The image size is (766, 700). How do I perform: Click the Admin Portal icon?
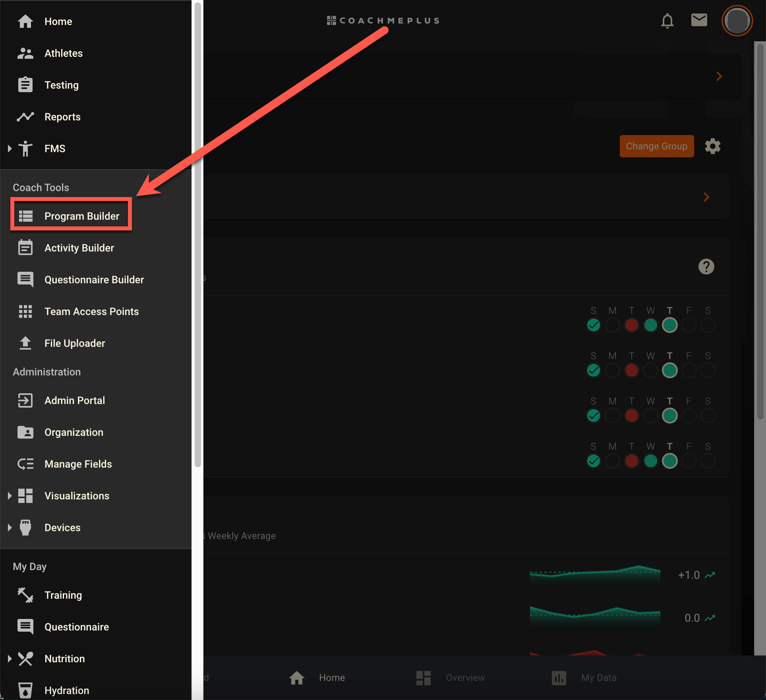point(25,400)
